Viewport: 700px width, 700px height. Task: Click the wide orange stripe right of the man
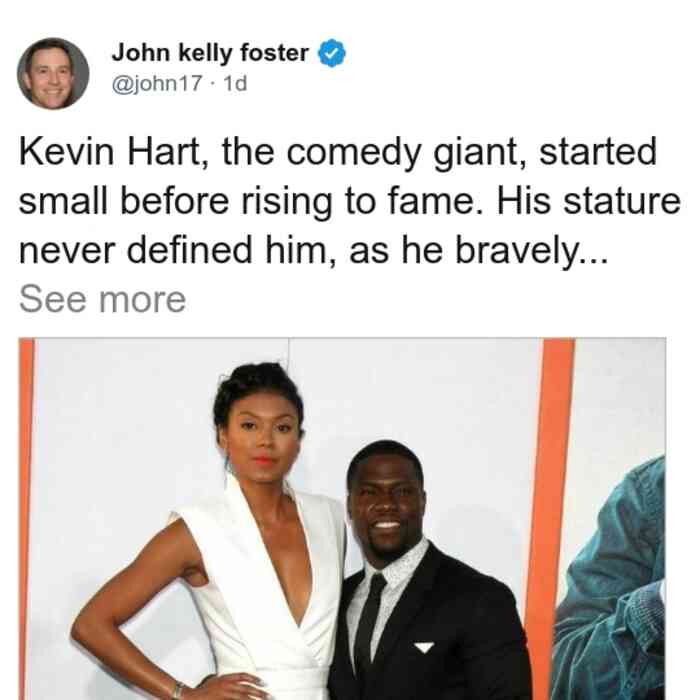pyautogui.click(x=549, y=518)
